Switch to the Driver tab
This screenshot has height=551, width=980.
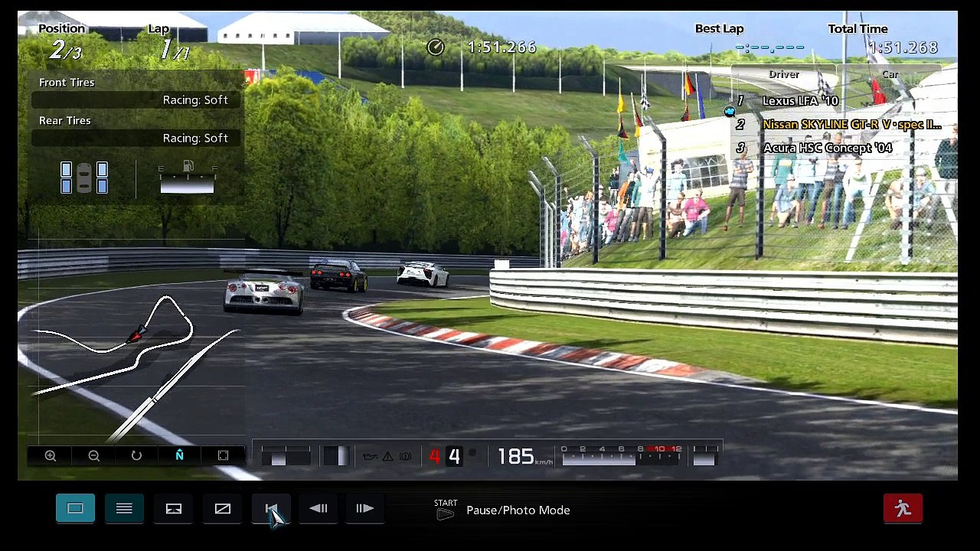(x=784, y=74)
